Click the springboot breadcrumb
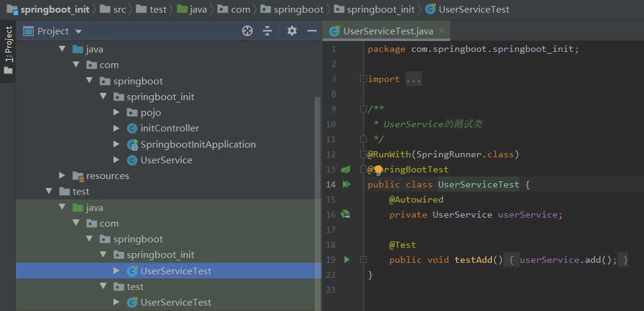Image resolution: width=644 pixels, height=311 pixels. coord(299,10)
